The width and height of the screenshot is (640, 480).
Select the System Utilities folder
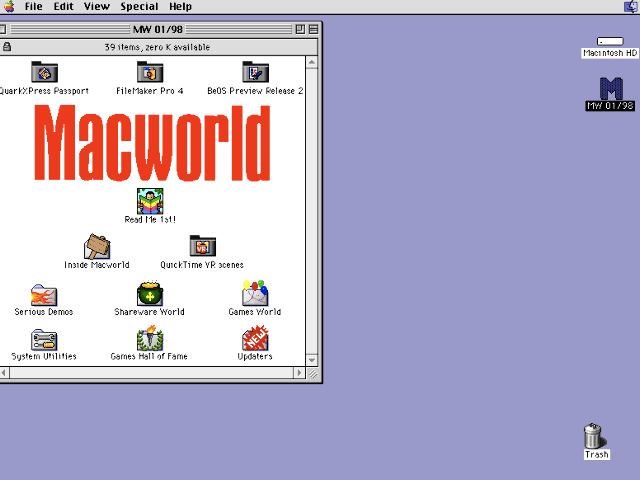pyautogui.click(x=44, y=340)
